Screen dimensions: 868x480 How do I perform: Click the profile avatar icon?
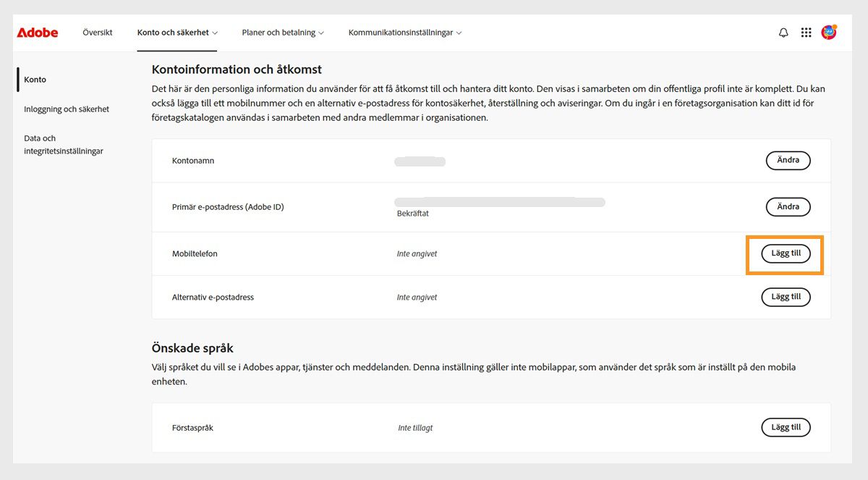pyautogui.click(x=829, y=32)
